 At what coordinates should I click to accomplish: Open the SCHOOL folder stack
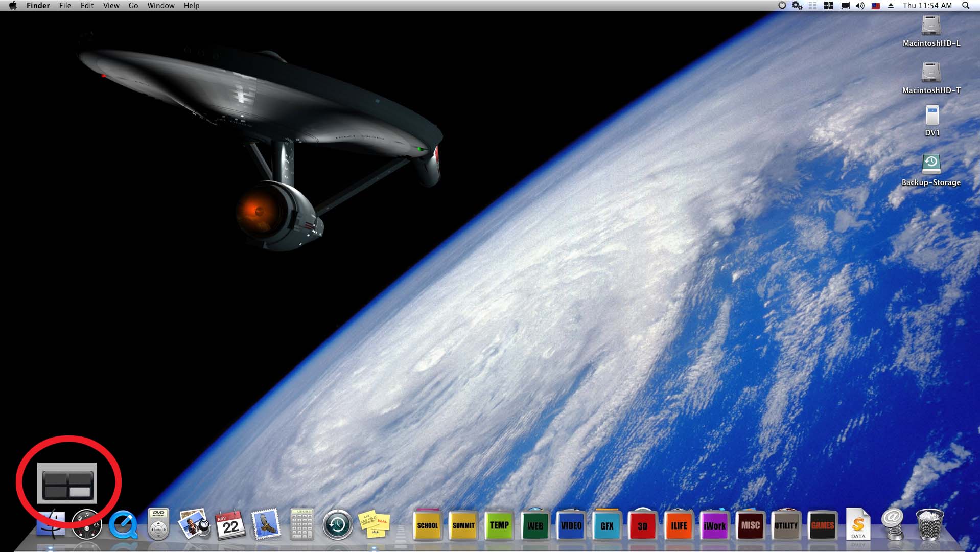pos(427,524)
